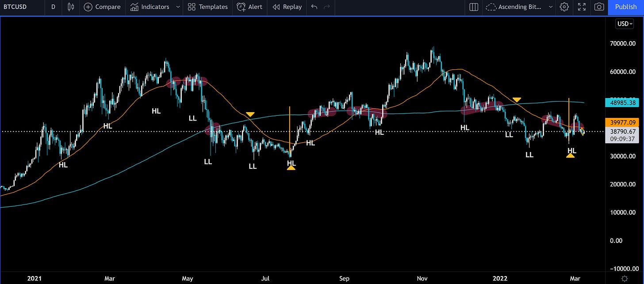Screen dimensions: 644x284
Task: Undo the last chart action
Action: coord(314,7)
